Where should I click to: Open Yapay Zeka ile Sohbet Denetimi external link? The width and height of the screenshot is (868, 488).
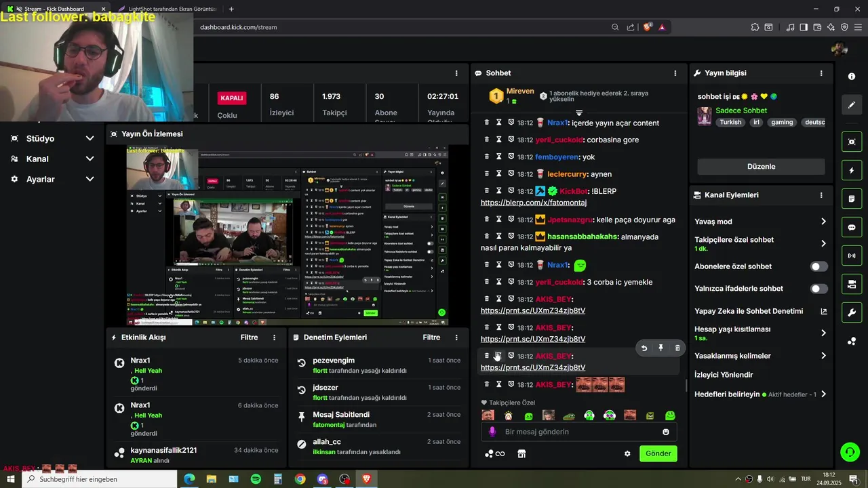tap(824, 312)
